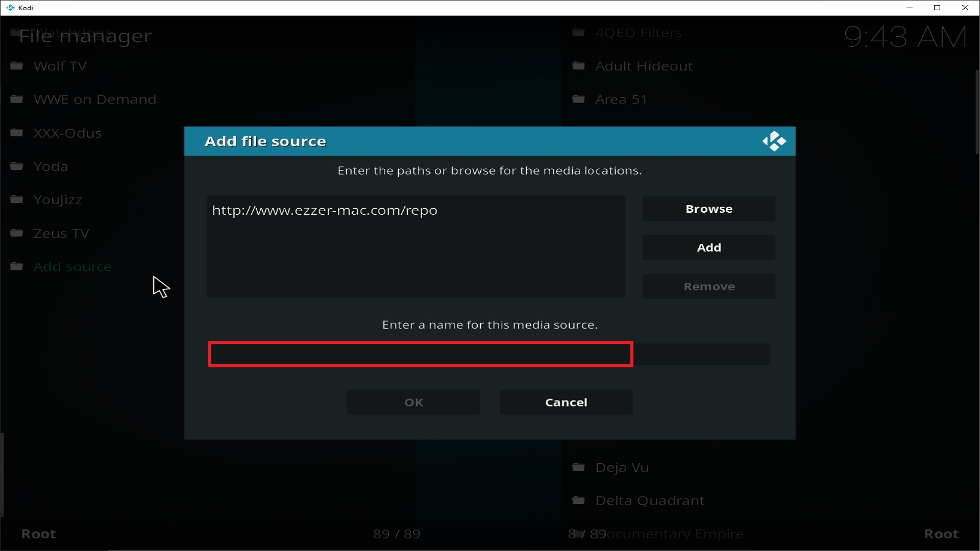Viewport: 980px width, 551px height.
Task: Cancel the Add file source dialog
Action: [x=566, y=402]
